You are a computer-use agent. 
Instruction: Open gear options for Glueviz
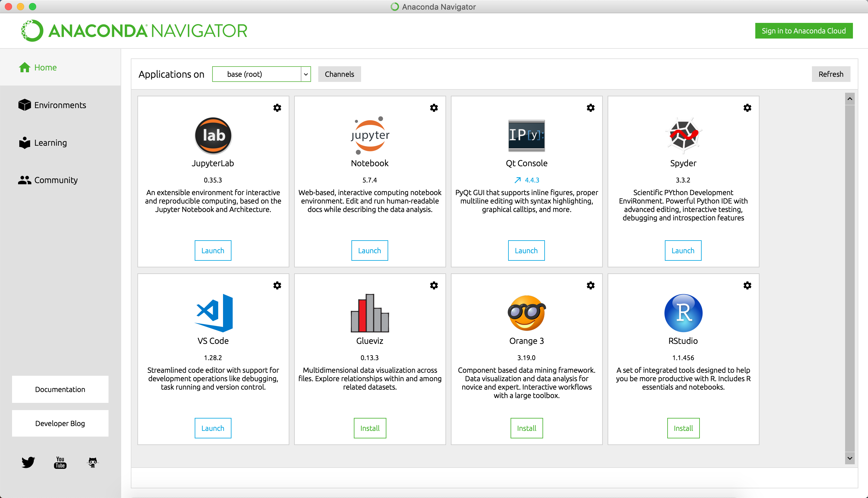[x=434, y=285]
